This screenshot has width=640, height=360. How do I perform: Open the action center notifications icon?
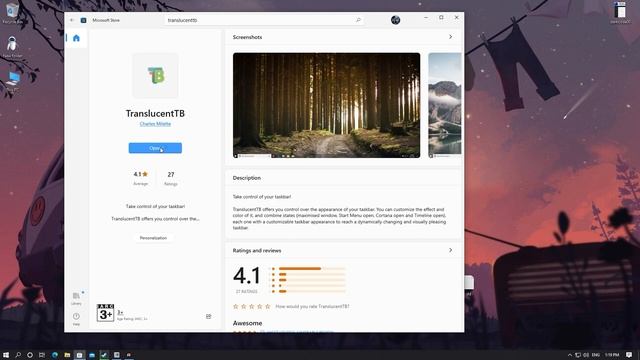(x=629, y=355)
